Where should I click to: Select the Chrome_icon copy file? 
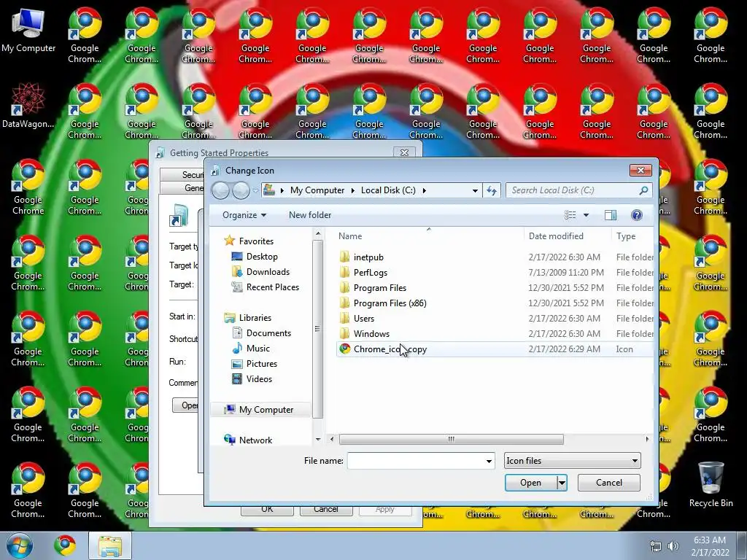(495, 349)
